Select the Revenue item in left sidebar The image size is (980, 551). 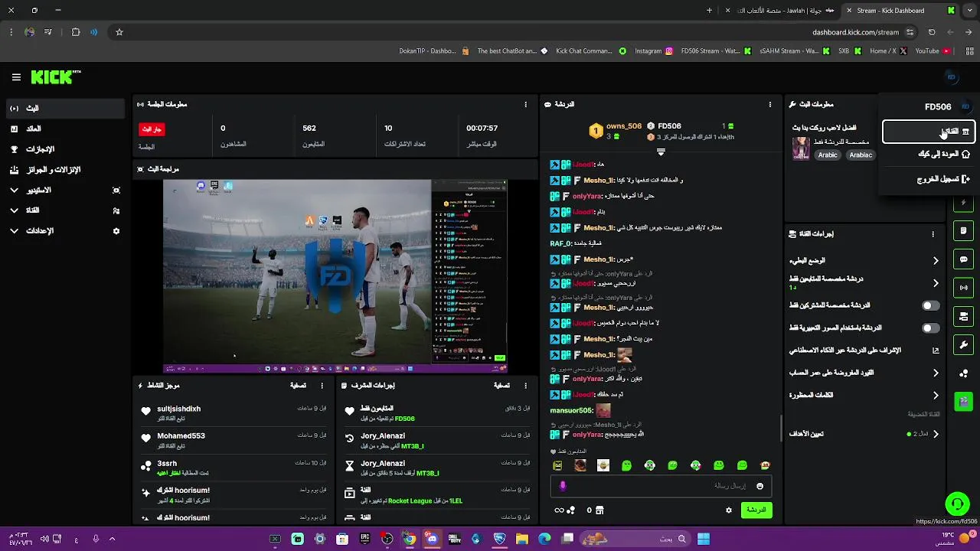[x=64, y=129]
